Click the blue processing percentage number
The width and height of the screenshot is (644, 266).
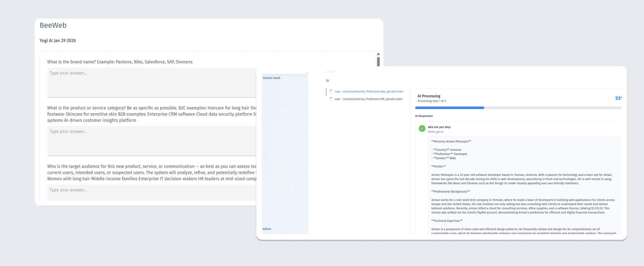(x=618, y=98)
